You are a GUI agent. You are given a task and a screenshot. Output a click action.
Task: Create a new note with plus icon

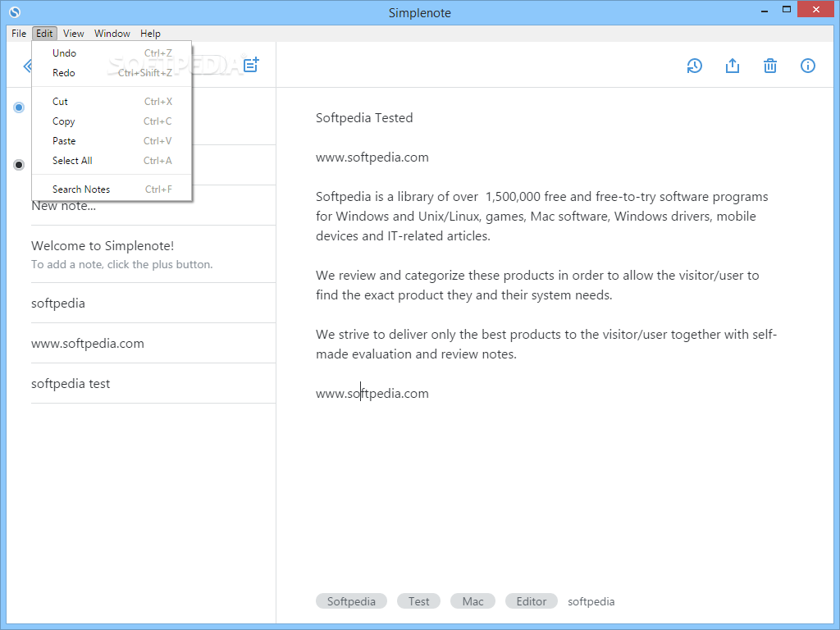tap(251, 65)
